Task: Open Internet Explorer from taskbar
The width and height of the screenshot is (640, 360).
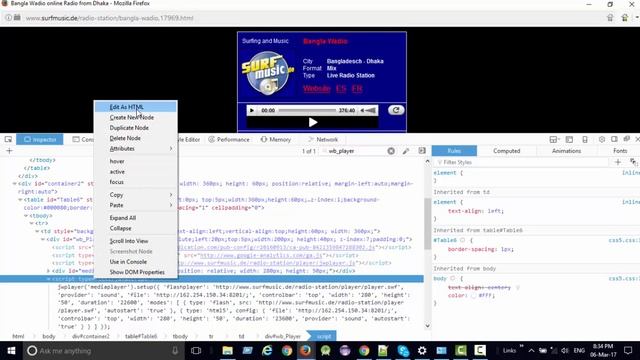Action: [267, 351]
